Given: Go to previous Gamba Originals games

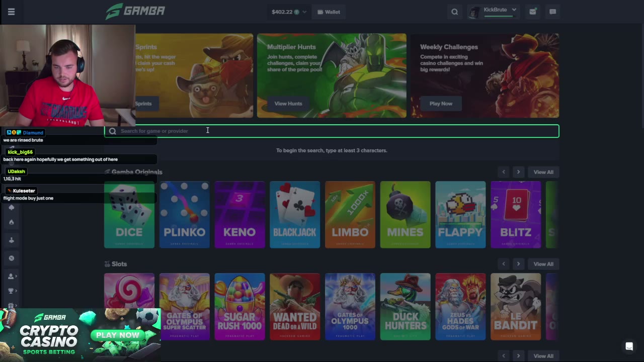Looking at the screenshot, I should coord(504,172).
